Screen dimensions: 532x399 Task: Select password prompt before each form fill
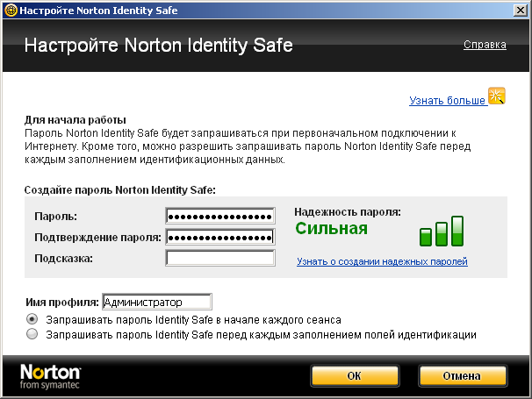(x=32, y=334)
